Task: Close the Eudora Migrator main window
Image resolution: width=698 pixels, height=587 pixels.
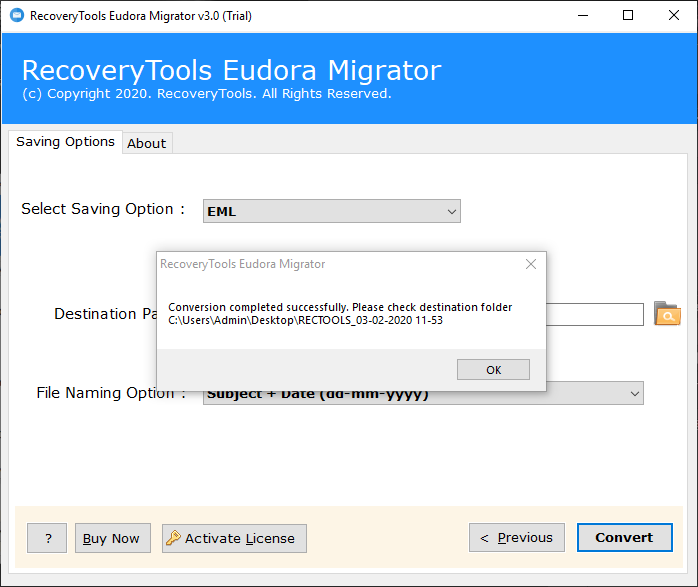Action: [x=674, y=16]
